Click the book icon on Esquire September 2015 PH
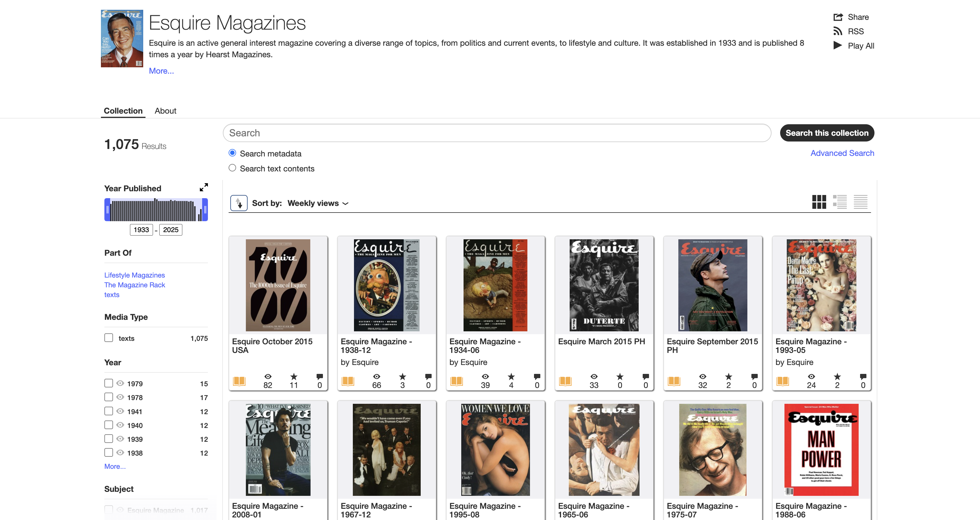The image size is (980, 520). (674, 381)
